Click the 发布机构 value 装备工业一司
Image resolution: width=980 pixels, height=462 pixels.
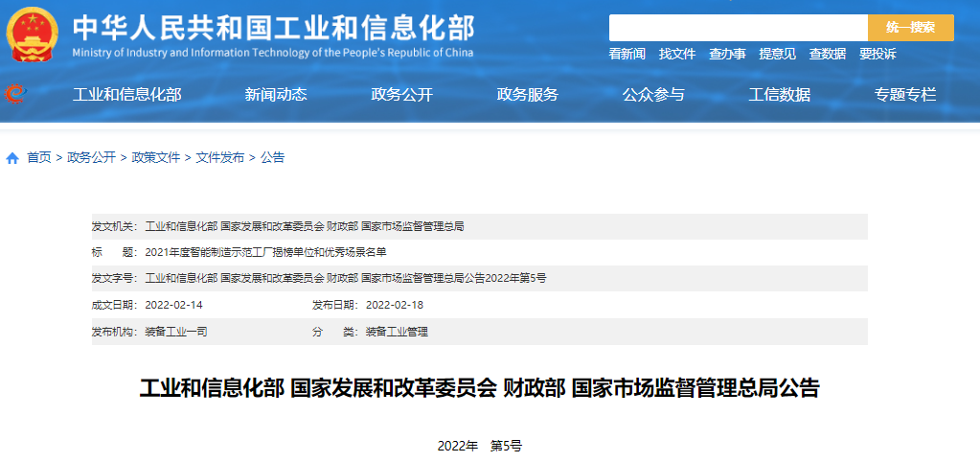175,332
